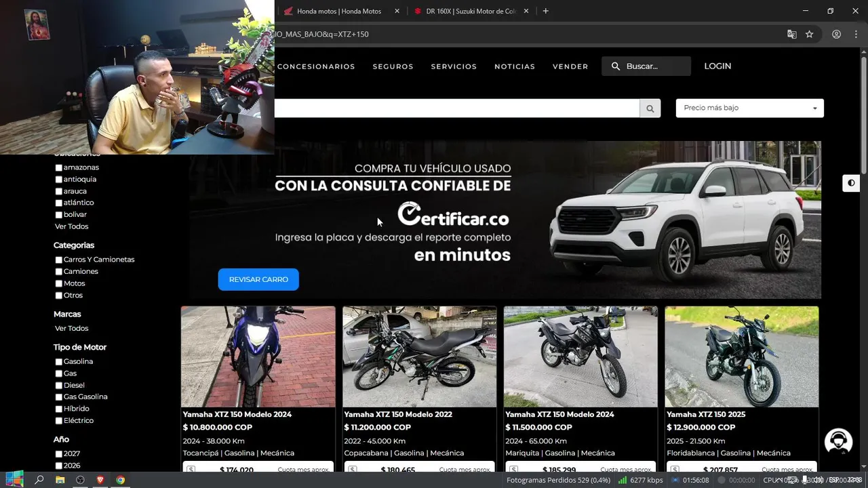Check the Gasolina motor checkbox
868x488 pixels.
[58, 362]
